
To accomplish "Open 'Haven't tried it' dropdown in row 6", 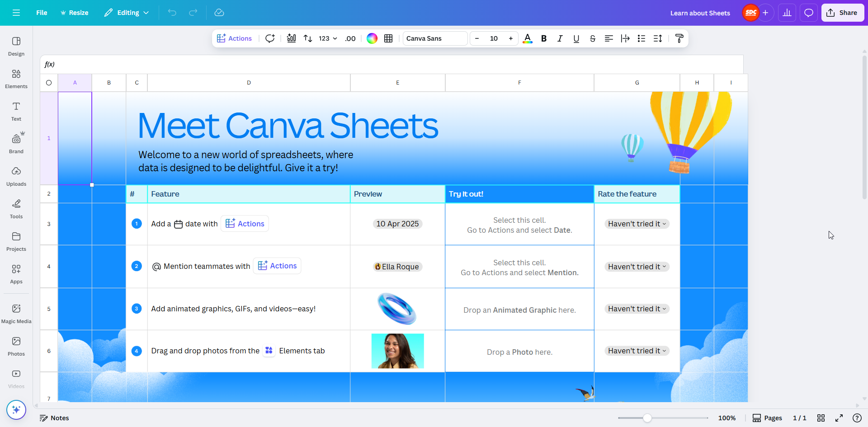I will 637,351.
